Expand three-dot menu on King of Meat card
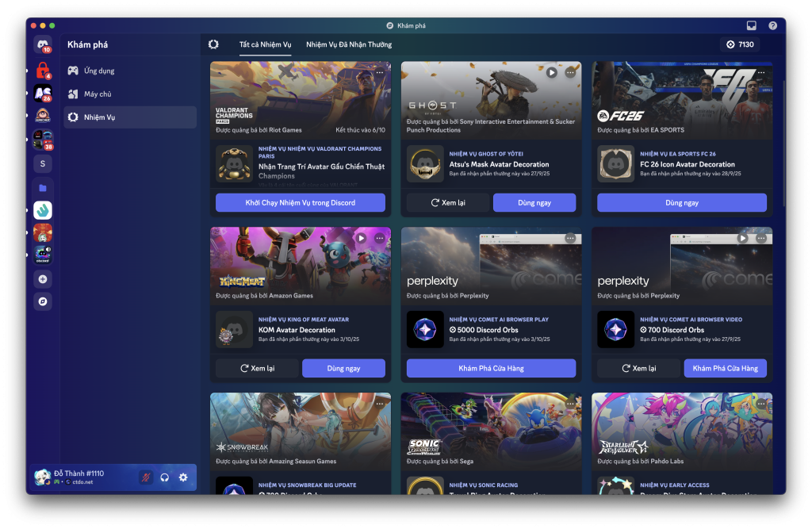 coord(380,238)
